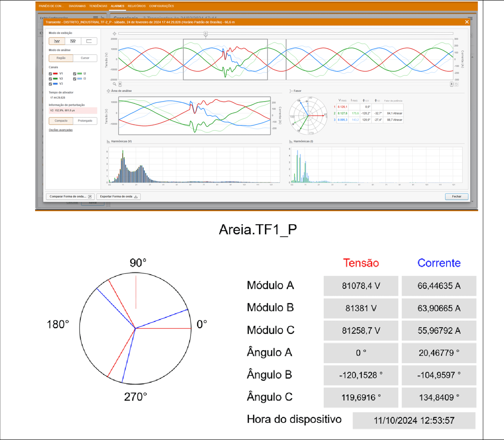The width and height of the screenshot is (504, 440).
Task: Click the open-window icon on Comparar Forma de onda
Action: [90, 197]
